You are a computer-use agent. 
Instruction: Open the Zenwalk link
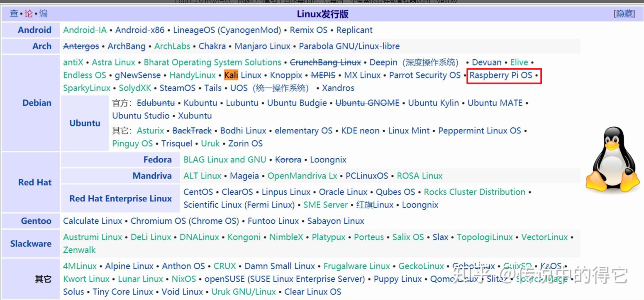[x=79, y=250]
